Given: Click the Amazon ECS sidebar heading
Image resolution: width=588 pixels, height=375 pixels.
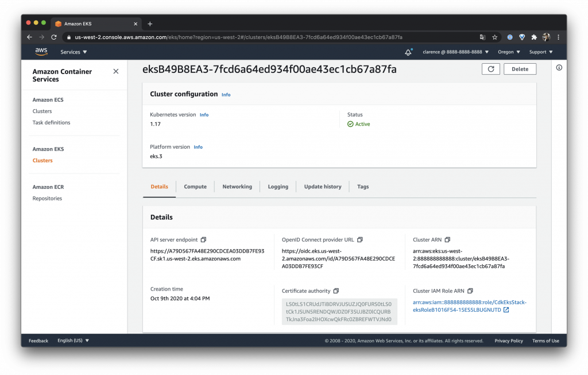Looking at the screenshot, I should [x=48, y=99].
